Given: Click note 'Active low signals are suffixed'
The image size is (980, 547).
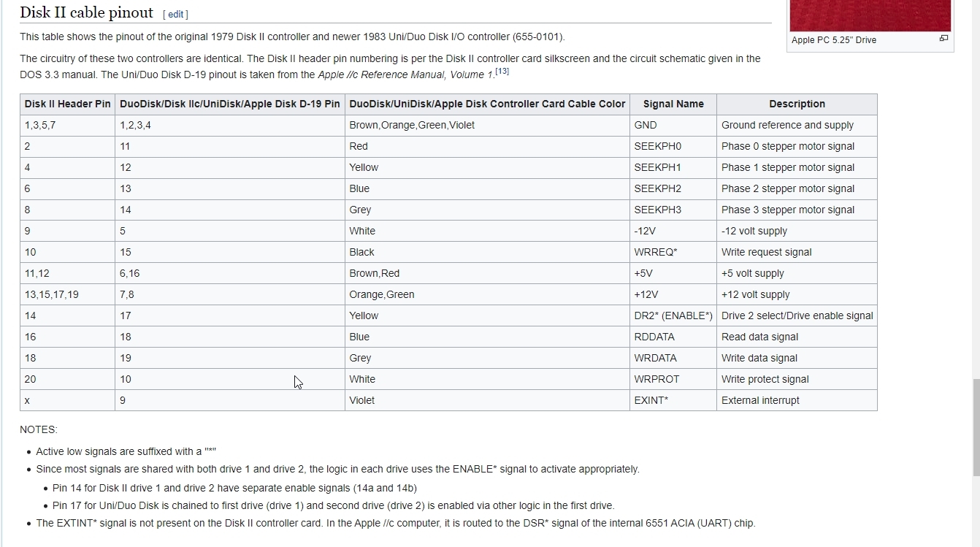Looking at the screenshot, I should point(126,451).
